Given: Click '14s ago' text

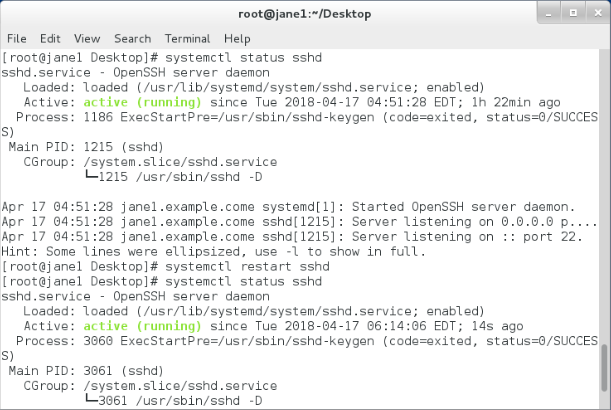Looking at the screenshot, I should (497, 326).
